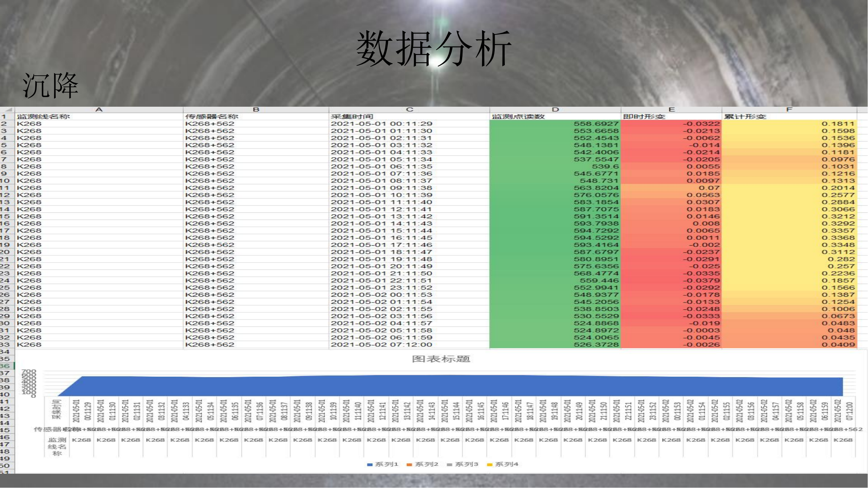The width and height of the screenshot is (868, 488).
Task: Select row header 2
Action: pyautogui.click(x=7, y=124)
